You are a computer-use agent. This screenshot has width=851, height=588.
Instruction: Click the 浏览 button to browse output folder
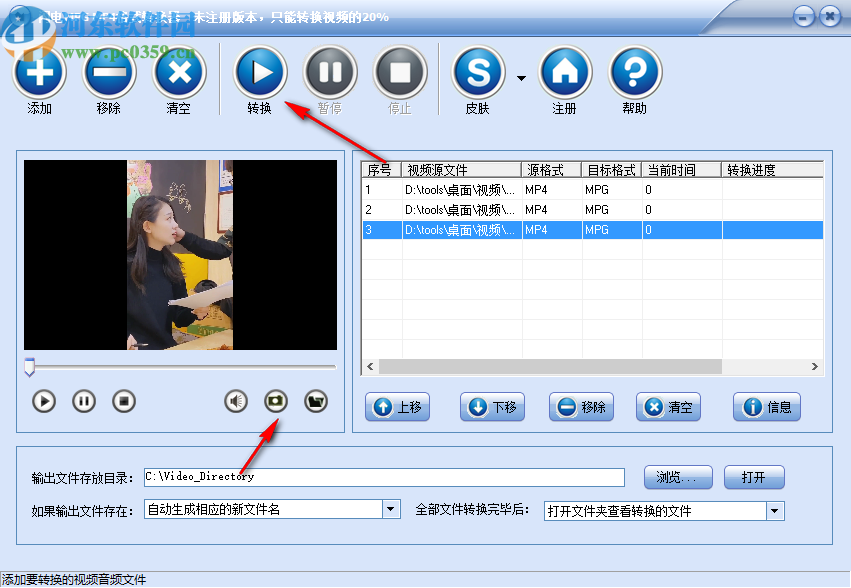click(678, 477)
